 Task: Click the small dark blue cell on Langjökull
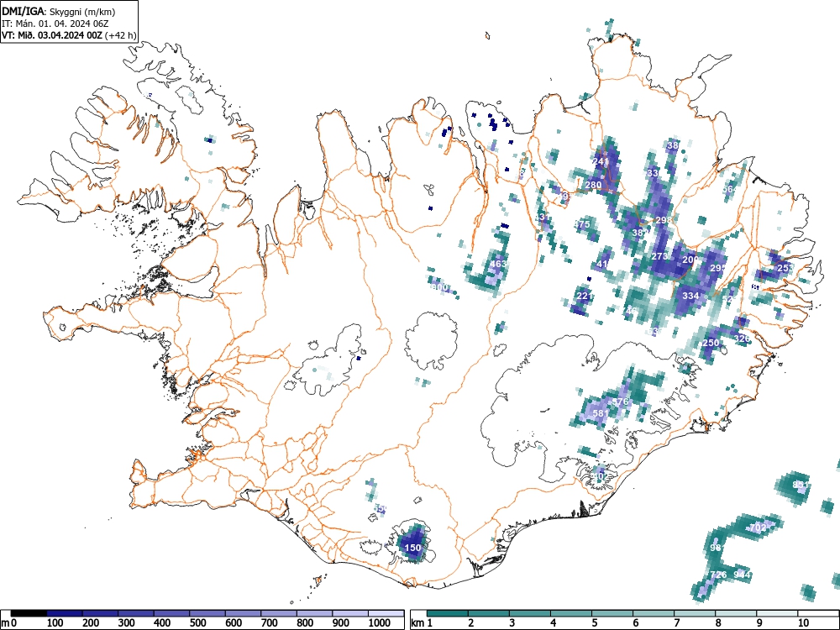(x=359, y=358)
